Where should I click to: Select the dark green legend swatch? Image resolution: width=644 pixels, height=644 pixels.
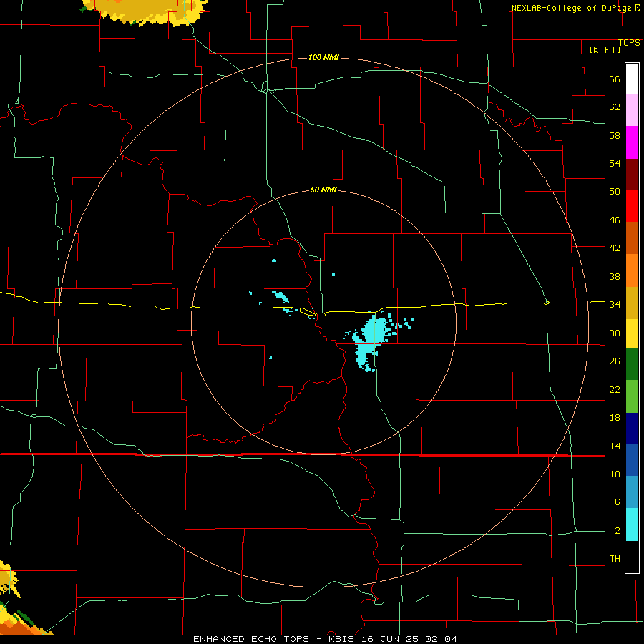point(632,364)
